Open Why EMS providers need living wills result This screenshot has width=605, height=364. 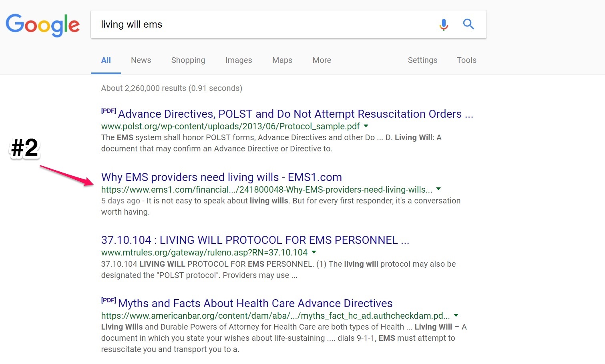pos(221,177)
